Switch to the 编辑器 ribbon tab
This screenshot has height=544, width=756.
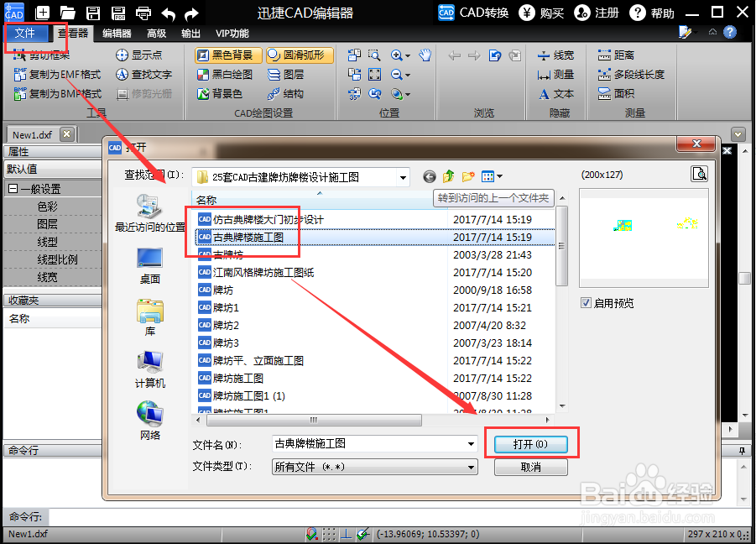pos(118,33)
